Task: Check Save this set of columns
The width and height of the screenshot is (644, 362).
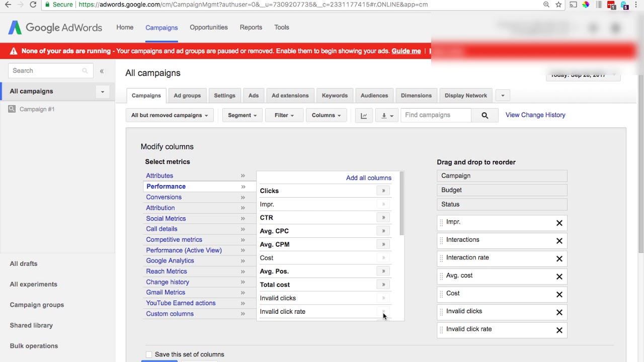Action: point(149,354)
